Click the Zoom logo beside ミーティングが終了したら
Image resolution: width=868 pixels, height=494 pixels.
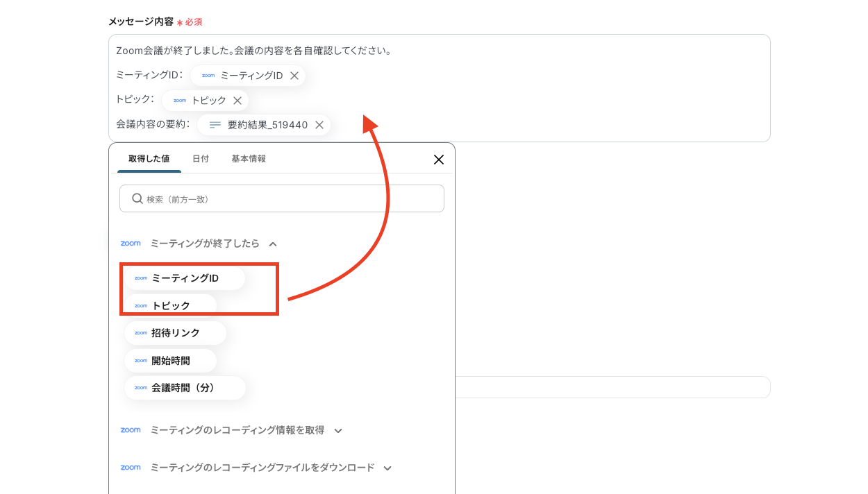(131, 244)
